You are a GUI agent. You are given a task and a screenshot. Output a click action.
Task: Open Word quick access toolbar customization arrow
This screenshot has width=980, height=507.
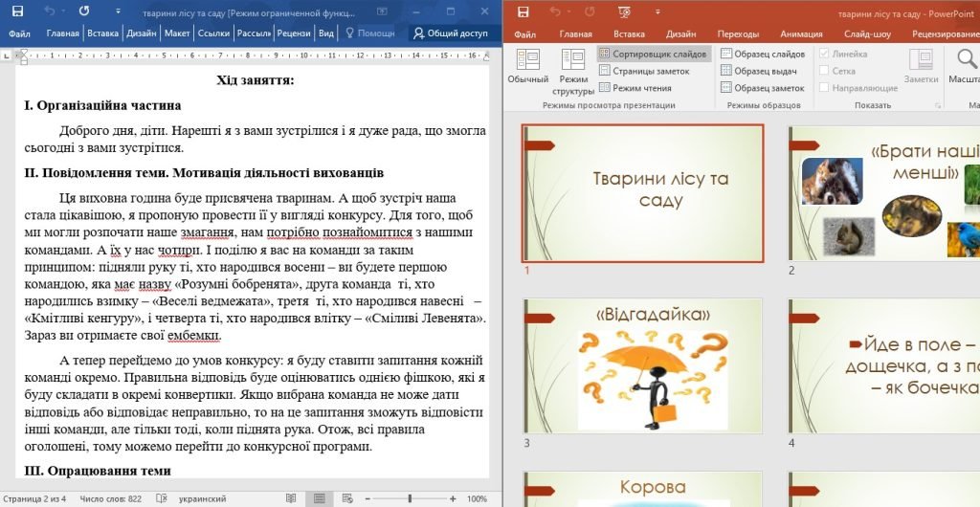pyautogui.click(x=116, y=11)
